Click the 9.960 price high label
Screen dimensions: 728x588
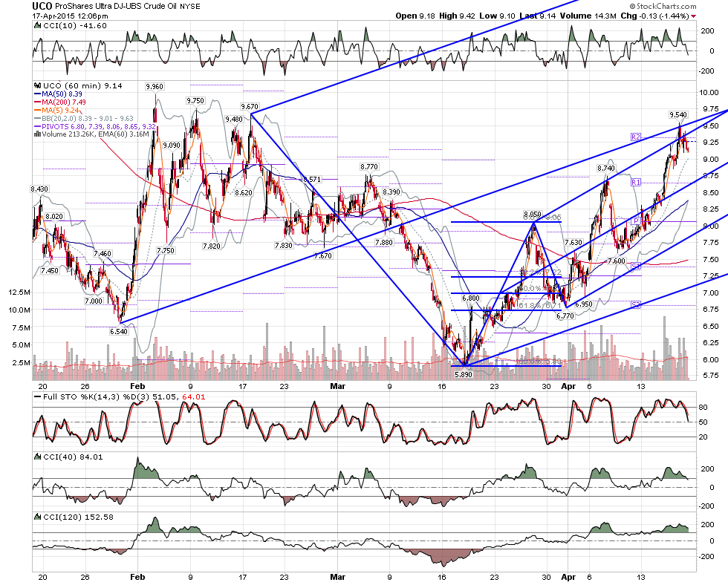[155, 86]
